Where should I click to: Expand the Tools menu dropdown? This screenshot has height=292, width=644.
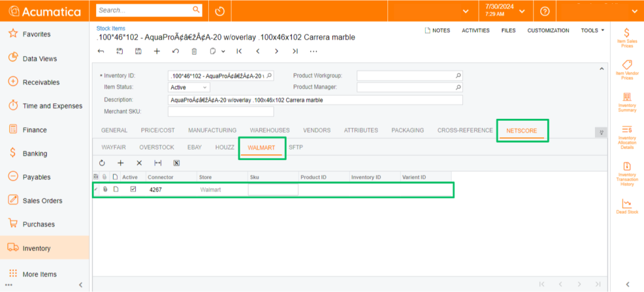592,30
